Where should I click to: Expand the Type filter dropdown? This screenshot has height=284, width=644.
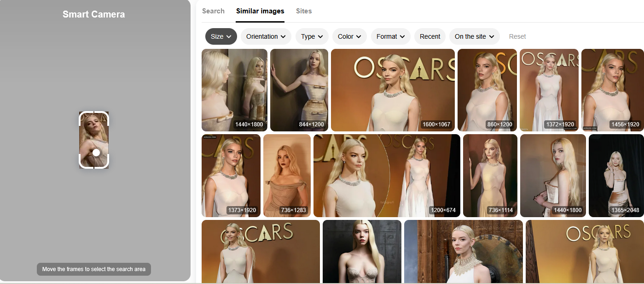312,36
